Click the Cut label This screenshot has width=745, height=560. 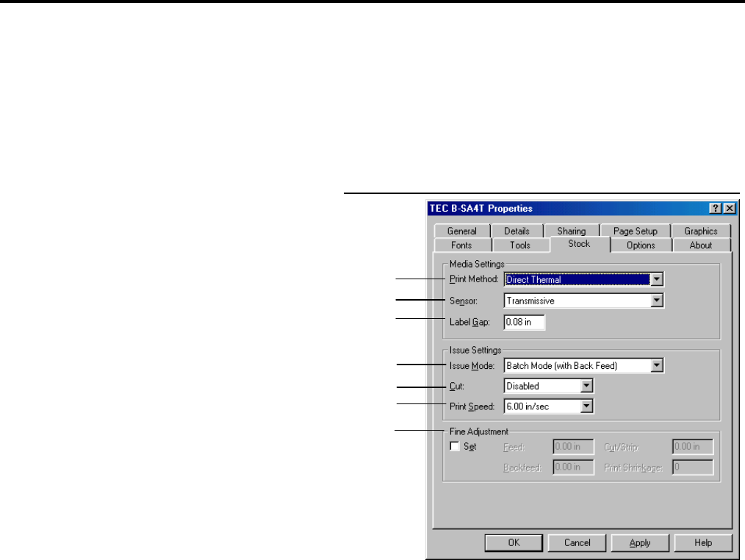[x=456, y=386]
